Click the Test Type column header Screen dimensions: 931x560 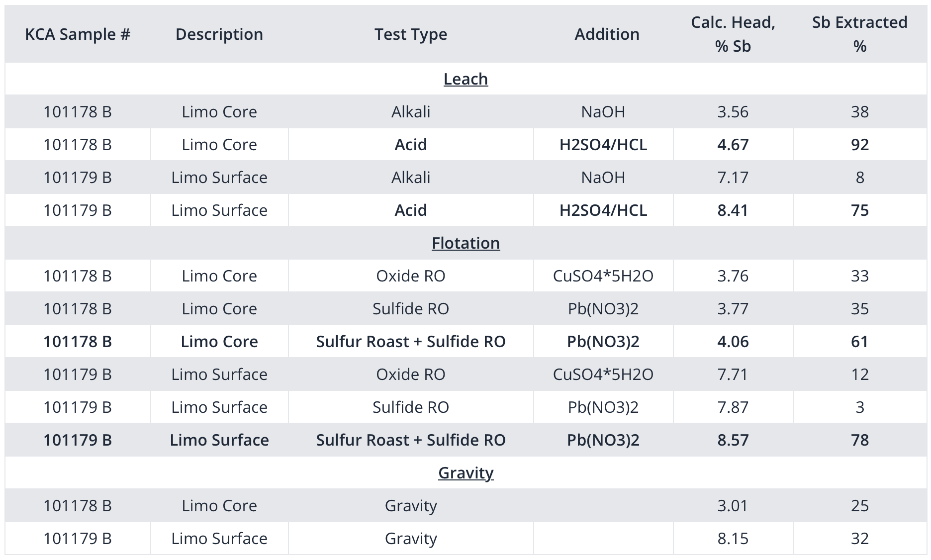tap(411, 34)
